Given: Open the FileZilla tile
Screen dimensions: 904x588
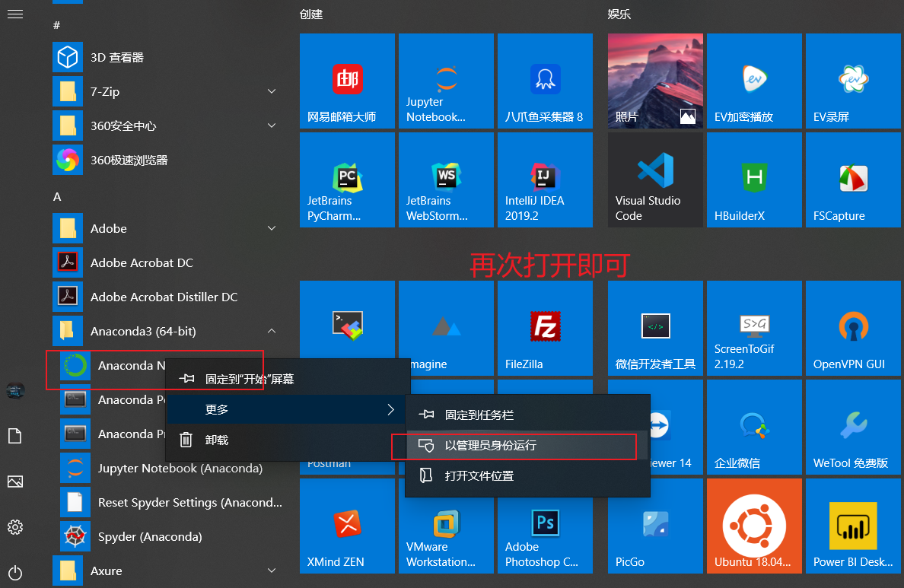Looking at the screenshot, I should click(545, 328).
